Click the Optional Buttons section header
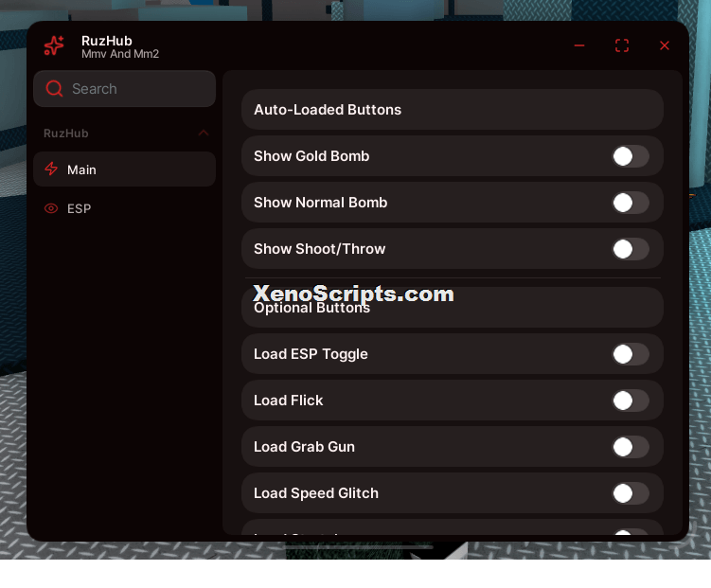The image size is (711, 588). (x=453, y=308)
